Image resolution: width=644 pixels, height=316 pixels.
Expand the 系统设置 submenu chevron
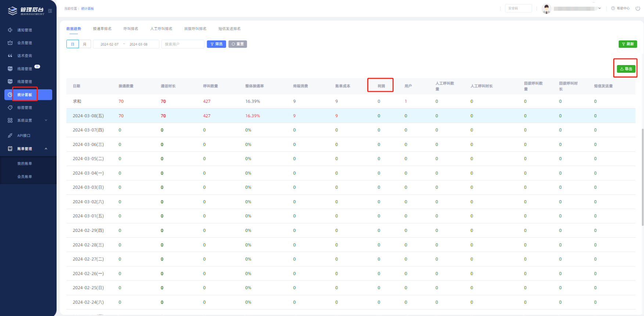[46, 121]
